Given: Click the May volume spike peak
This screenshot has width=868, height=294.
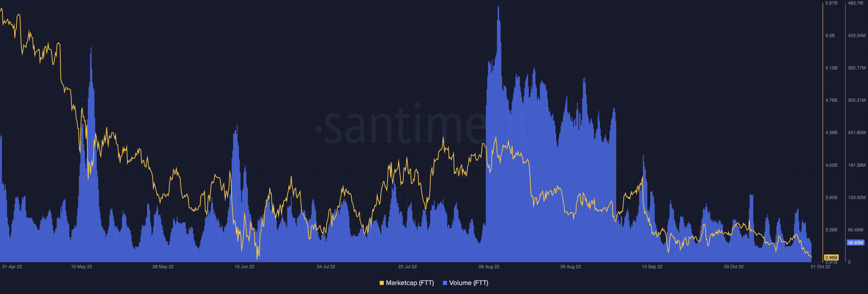Looking at the screenshot, I should click(x=91, y=48).
